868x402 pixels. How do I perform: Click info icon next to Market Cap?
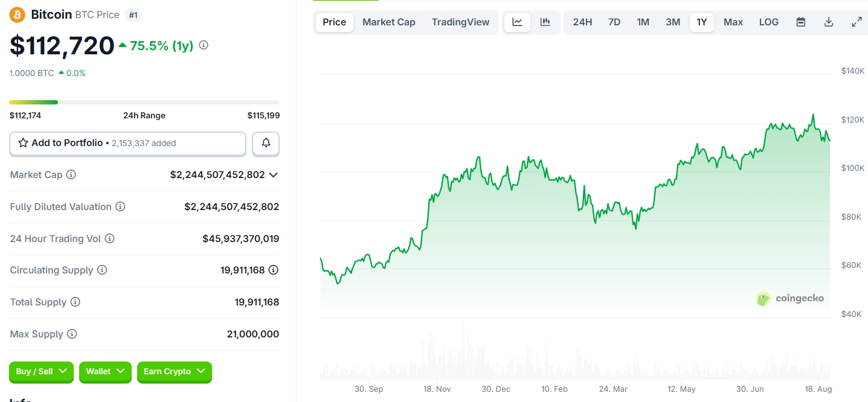(71, 174)
